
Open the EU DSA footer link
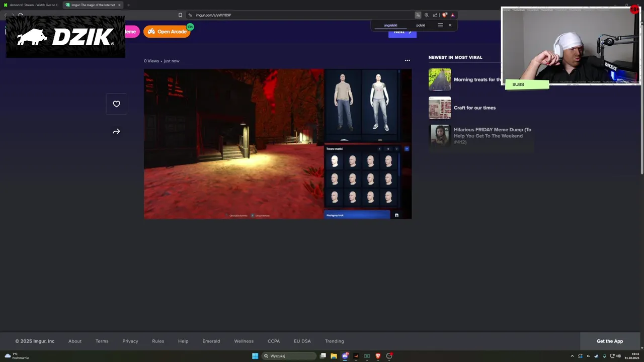(x=302, y=341)
